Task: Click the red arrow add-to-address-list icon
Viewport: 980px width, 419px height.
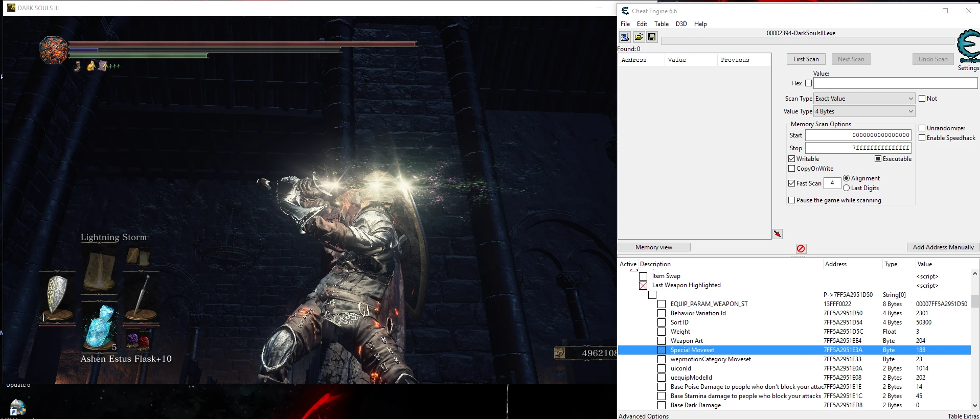Action: pos(778,234)
